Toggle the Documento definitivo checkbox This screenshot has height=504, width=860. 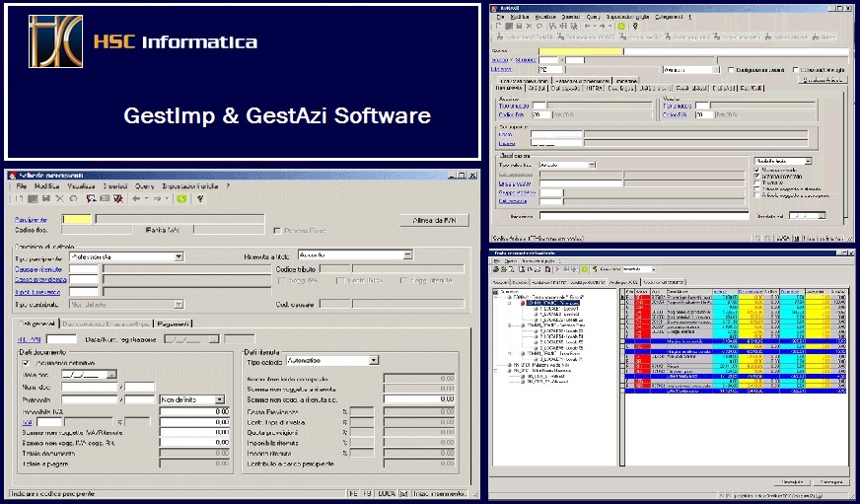(x=26, y=363)
